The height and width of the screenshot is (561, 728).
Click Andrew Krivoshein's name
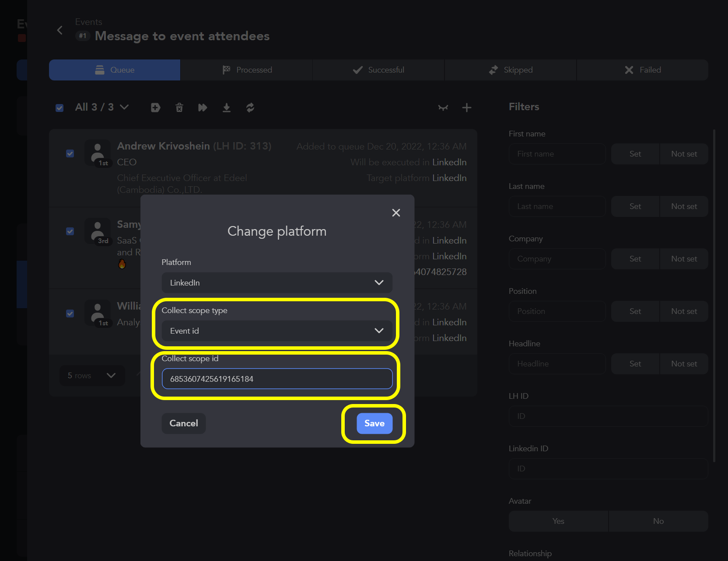coord(164,146)
